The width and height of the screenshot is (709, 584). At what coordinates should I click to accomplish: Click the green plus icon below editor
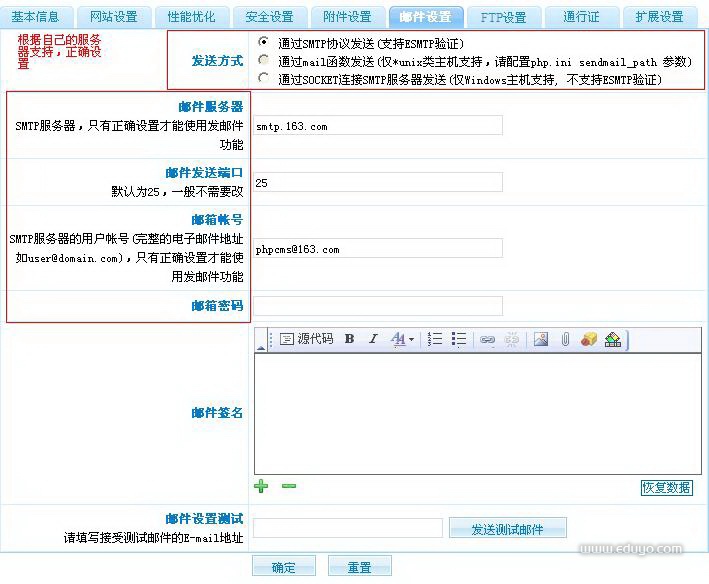(261, 486)
